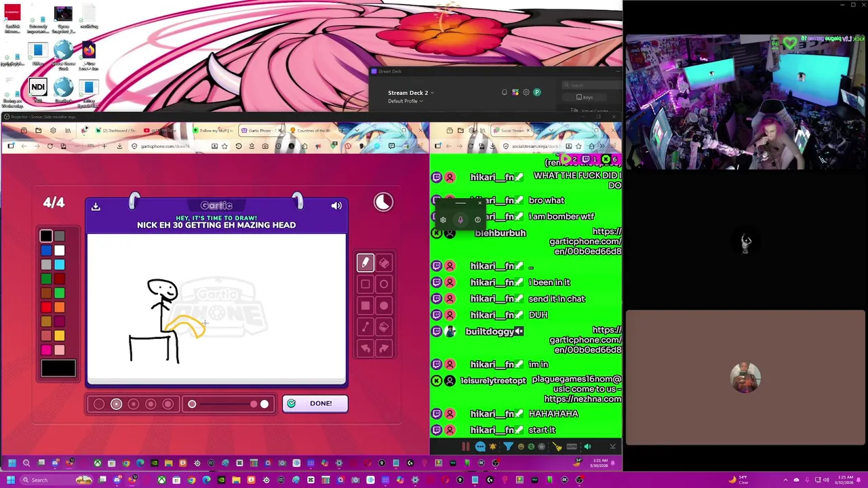Download the drawing with the download icon
Image resolution: width=868 pixels, height=488 pixels.
point(96,206)
